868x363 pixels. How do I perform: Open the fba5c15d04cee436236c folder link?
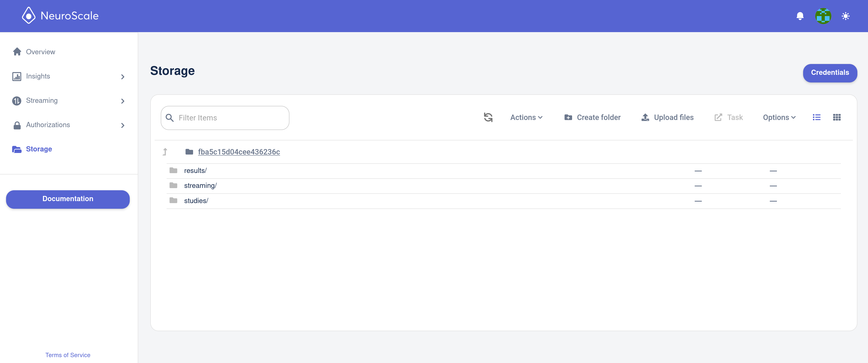239,152
